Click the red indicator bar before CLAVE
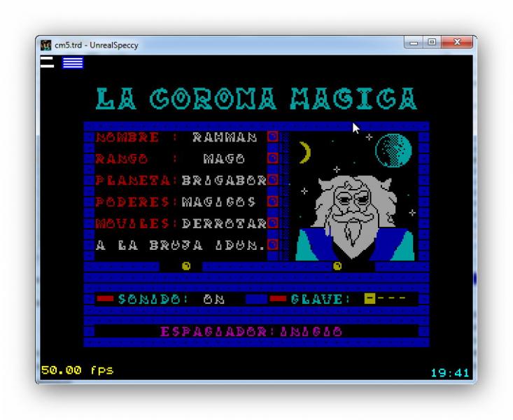 point(278,299)
